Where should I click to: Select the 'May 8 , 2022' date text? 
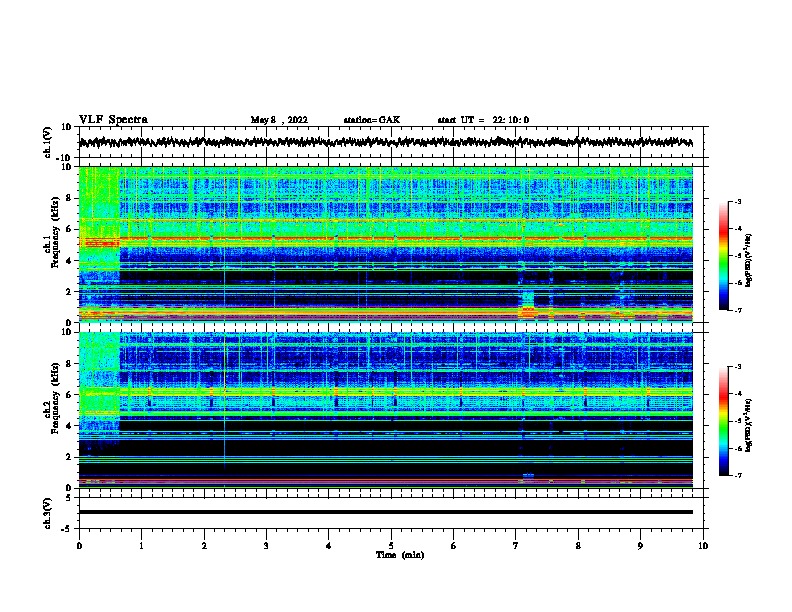pos(279,120)
